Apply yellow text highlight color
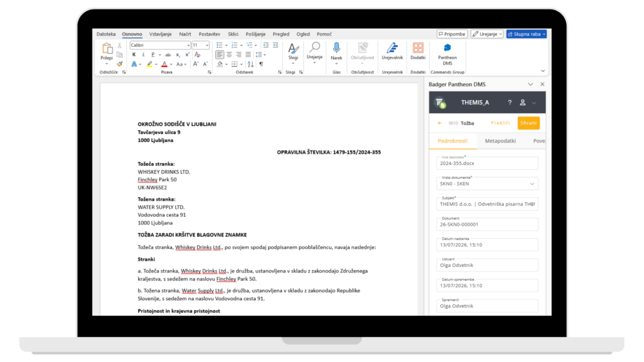This screenshot has width=644, height=362. 149,64
